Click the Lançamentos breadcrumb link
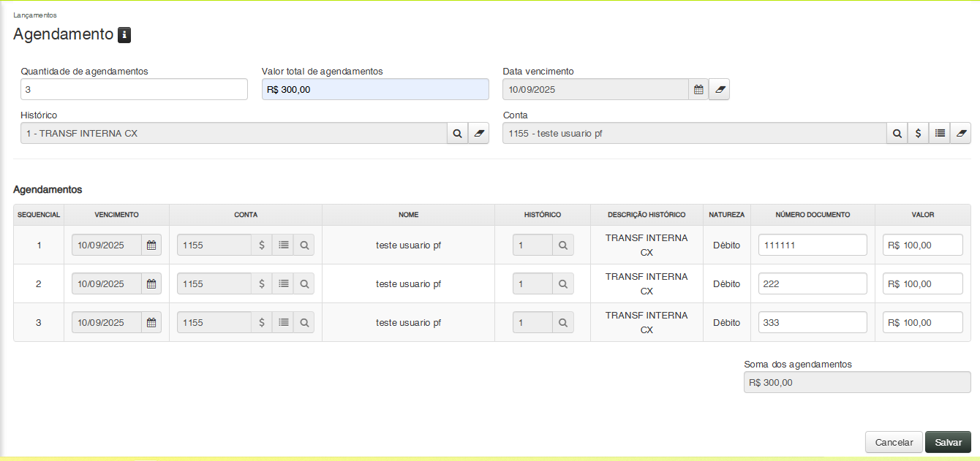This screenshot has height=461, width=980. coord(35,15)
